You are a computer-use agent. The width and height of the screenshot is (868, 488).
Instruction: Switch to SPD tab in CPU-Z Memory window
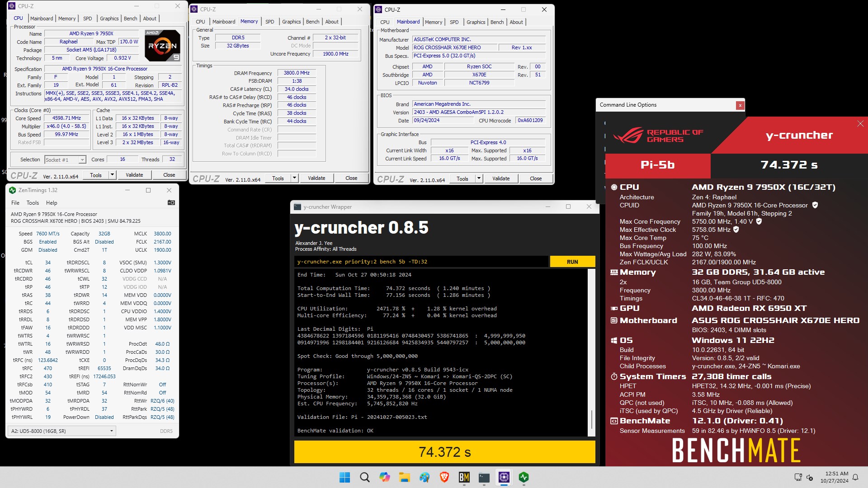(x=269, y=22)
